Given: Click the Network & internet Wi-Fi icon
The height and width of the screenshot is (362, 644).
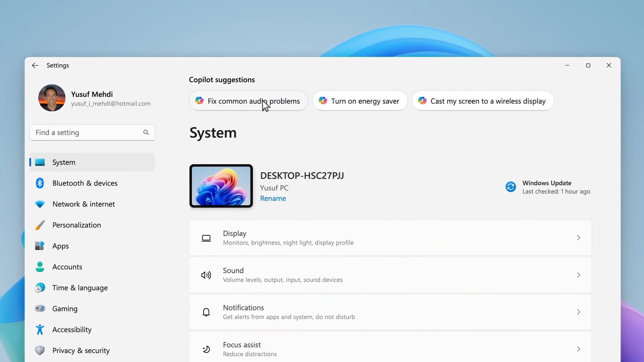Looking at the screenshot, I should click(40, 204).
